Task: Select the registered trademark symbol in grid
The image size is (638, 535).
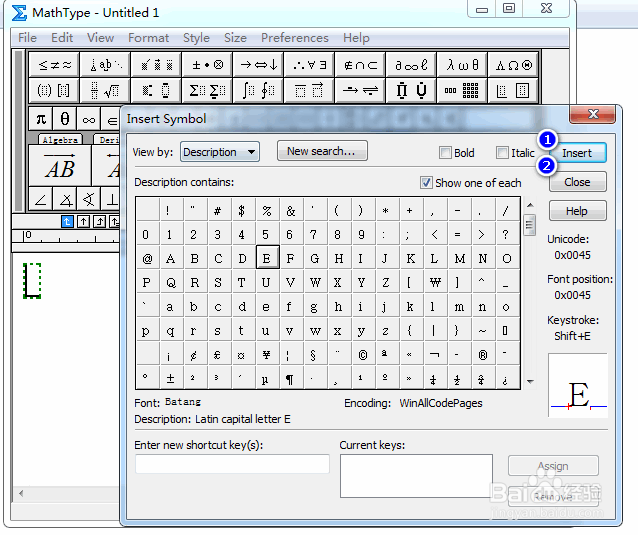Action: (x=483, y=354)
